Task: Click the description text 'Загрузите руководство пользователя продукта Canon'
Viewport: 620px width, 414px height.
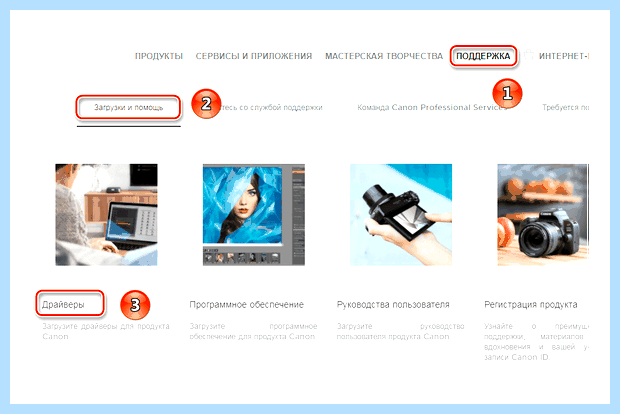Action: [x=400, y=331]
